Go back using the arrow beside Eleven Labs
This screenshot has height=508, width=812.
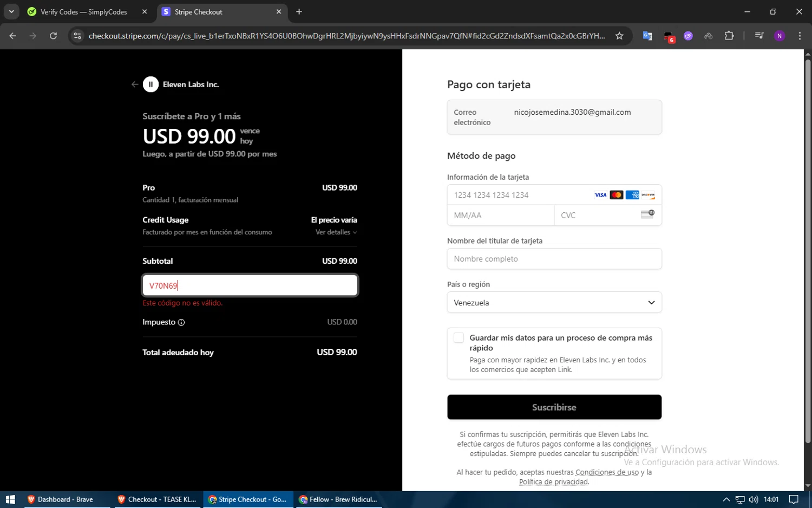[x=135, y=84]
